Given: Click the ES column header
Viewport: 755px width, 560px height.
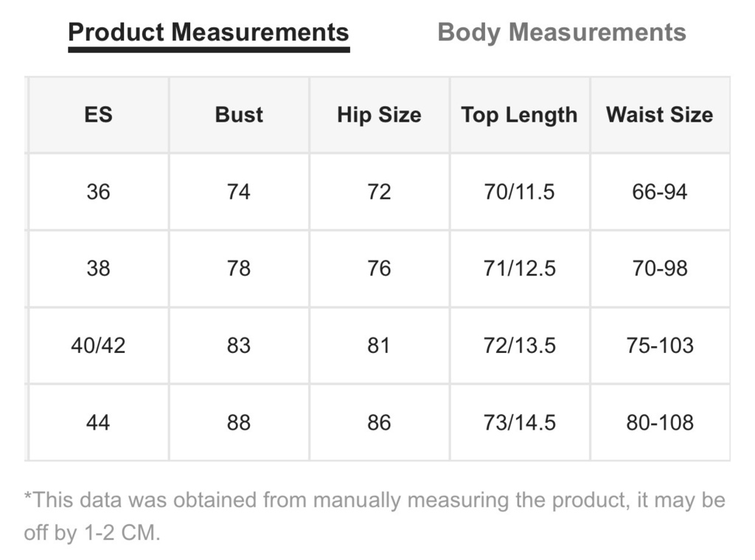Looking at the screenshot, I should click(98, 115).
